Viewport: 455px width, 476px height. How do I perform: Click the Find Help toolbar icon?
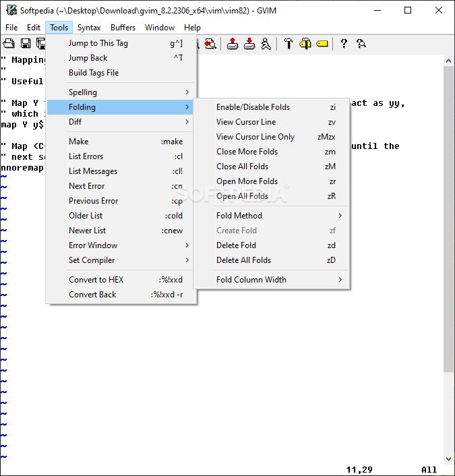pyautogui.click(x=361, y=44)
